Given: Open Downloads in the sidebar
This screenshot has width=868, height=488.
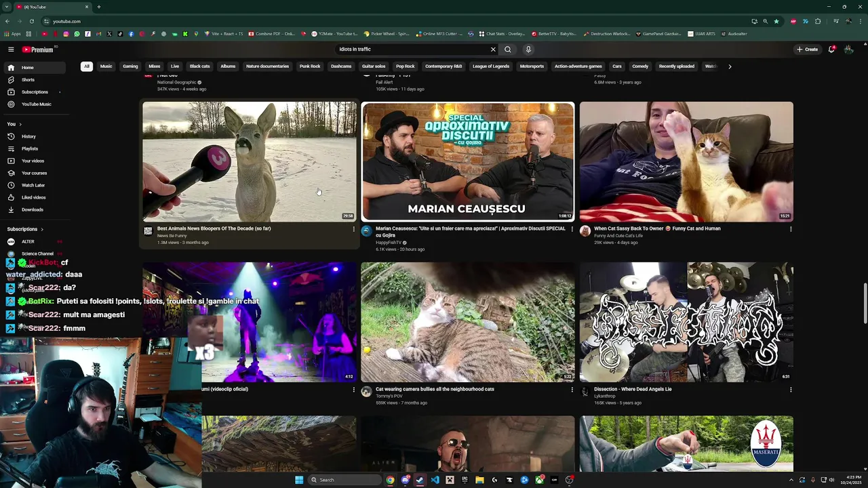Looking at the screenshot, I should click(34, 209).
